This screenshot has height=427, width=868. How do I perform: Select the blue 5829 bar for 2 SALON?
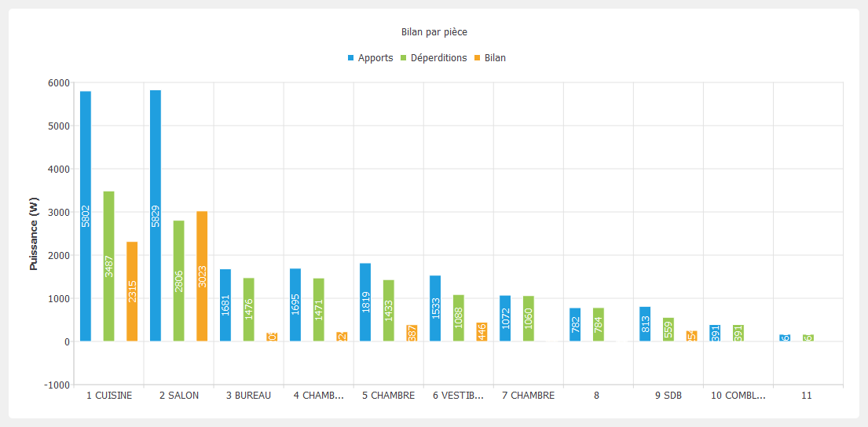[156, 216]
